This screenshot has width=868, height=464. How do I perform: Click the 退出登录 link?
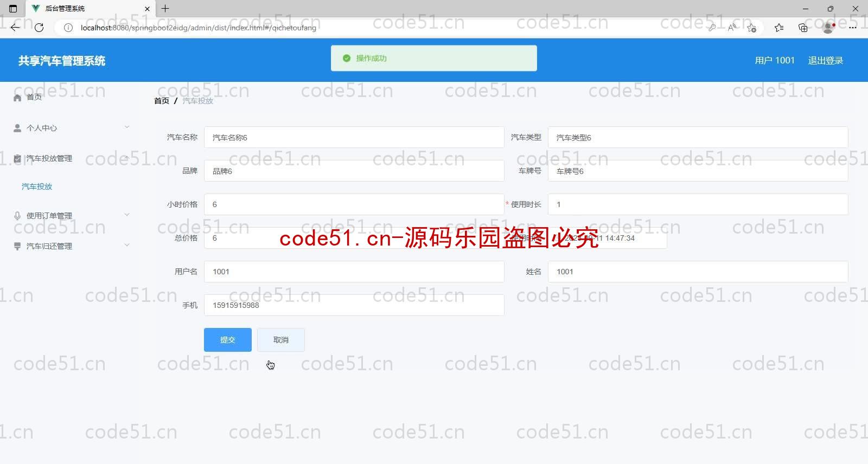[826, 60]
